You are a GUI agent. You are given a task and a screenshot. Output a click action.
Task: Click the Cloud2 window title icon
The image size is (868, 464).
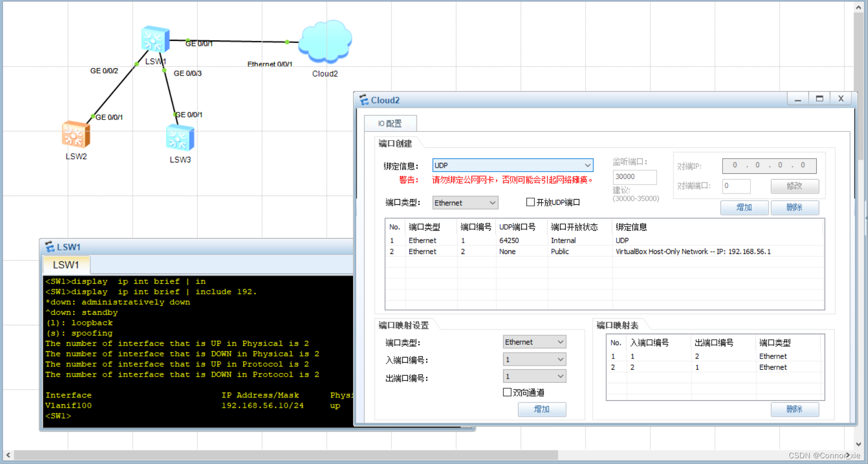(364, 100)
